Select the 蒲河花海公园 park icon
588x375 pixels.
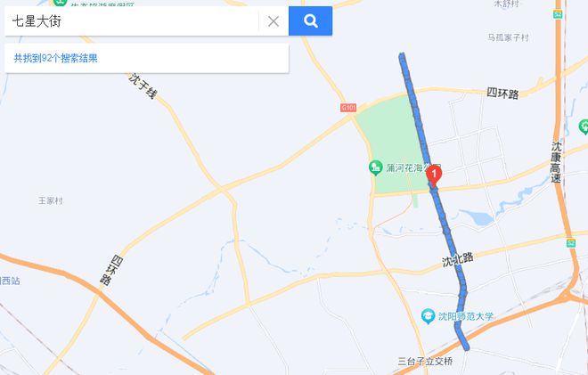(x=375, y=167)
